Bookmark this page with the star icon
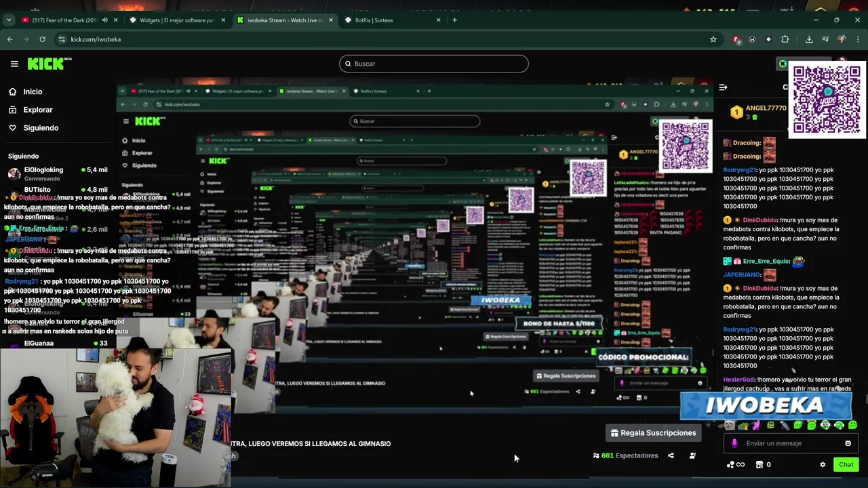 713,39
